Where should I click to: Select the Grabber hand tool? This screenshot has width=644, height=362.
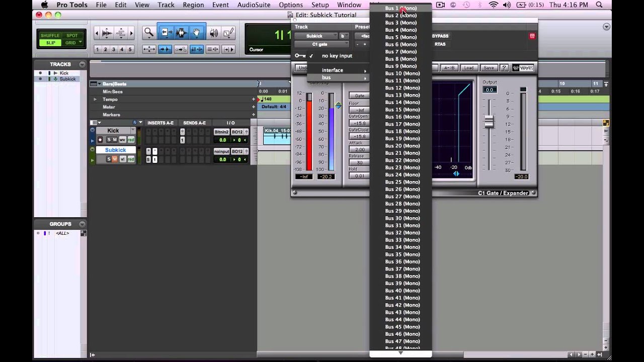coord(196,33)
